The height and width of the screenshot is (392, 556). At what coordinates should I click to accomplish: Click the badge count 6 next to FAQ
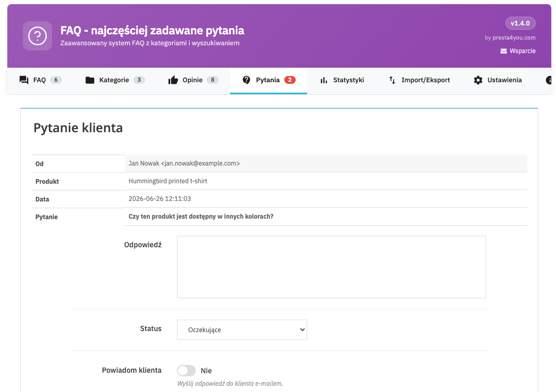(x=56, y=80)
